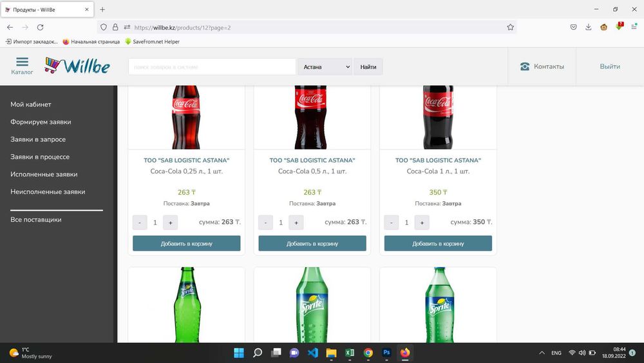Image resolution: width=644 pixels, height=363 pixels.
Task: Click the Sprite glass bottle image
Action: 187,304
